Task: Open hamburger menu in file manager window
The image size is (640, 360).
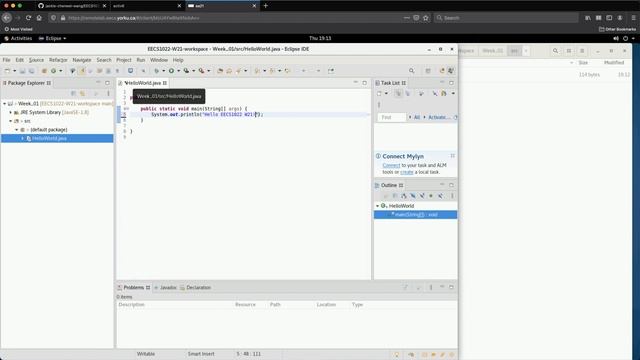Action: tap(582, 51)
